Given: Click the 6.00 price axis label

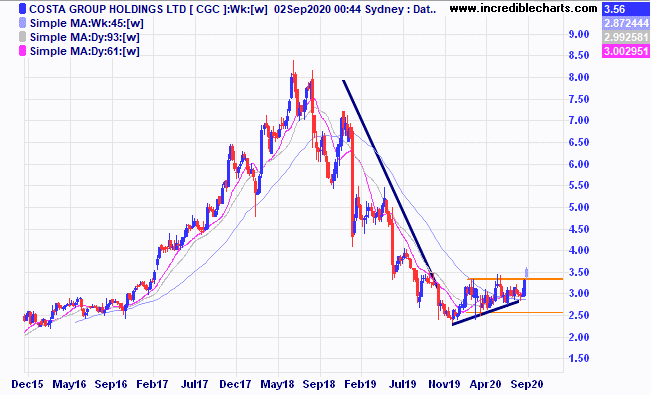Looking at the screenshot, I should click(579, 164).
